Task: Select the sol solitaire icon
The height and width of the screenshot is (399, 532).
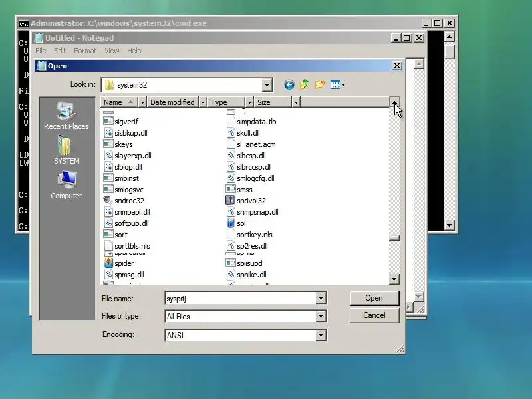Action: coord(230,223)
